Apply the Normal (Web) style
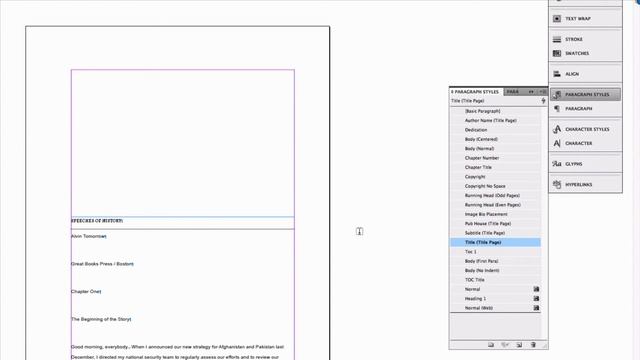640x360 pixels. tap(496, 308)
